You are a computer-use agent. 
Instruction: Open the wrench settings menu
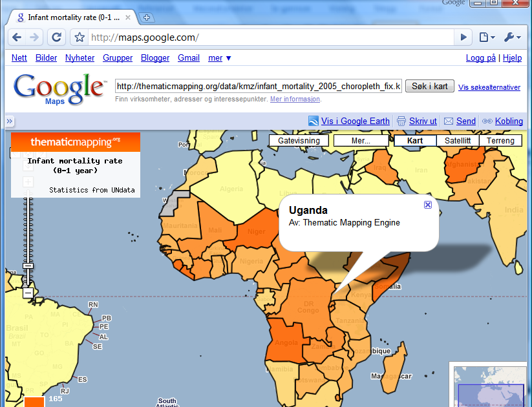pos(512,37)
